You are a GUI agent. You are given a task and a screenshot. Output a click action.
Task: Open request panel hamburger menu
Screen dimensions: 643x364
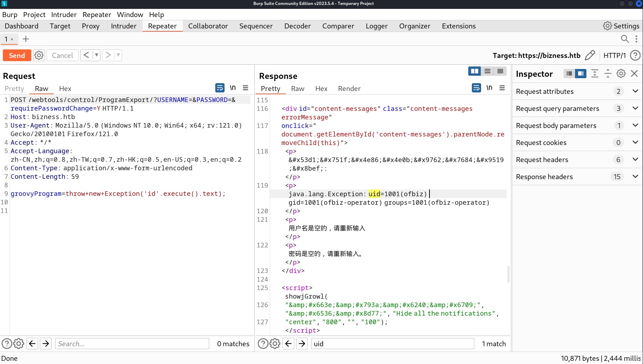pyautogui.click(x=246, y=88)
